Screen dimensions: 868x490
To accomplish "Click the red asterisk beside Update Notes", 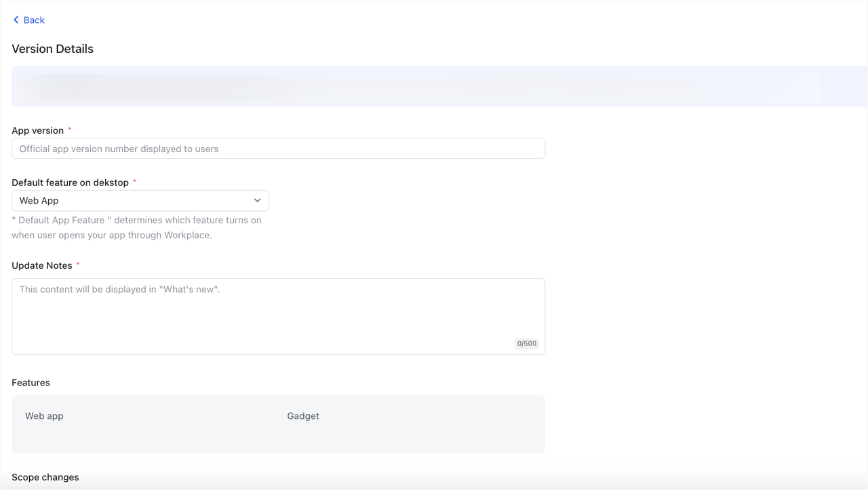I will tap(78, 265).
